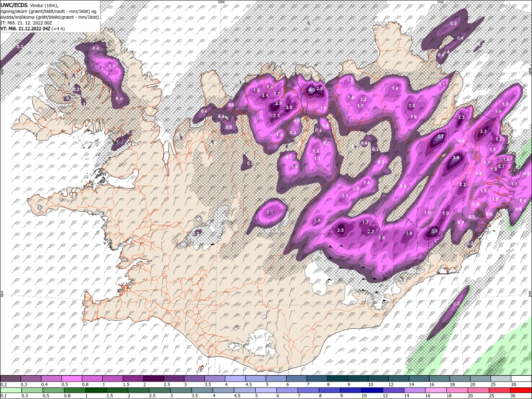The image size is (532, 399).
Task: Click the header line starting 'slydda/snjókoma'
Action: tap(49, 17)
